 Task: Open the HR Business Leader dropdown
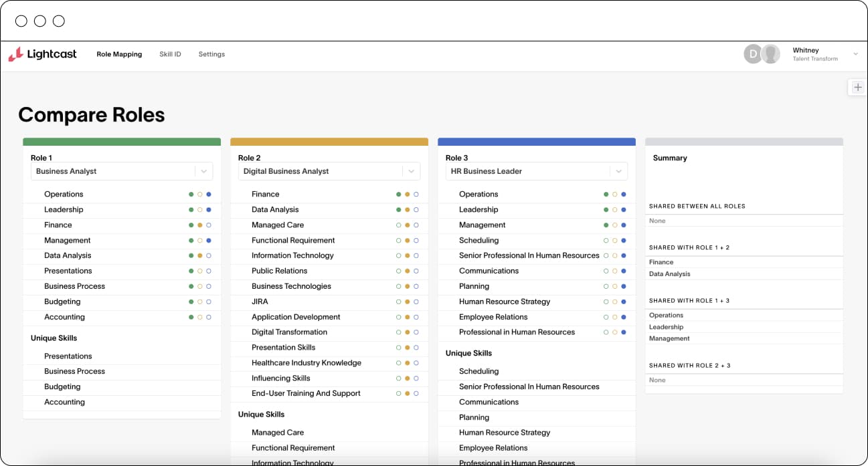pos(618,172)
